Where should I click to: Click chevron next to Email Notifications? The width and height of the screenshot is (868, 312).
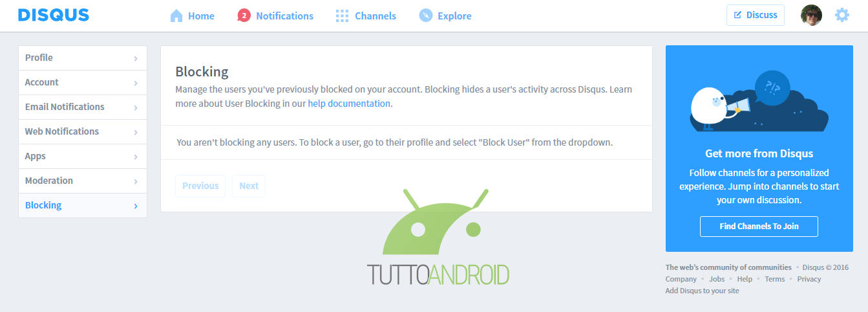coord(136,108)
